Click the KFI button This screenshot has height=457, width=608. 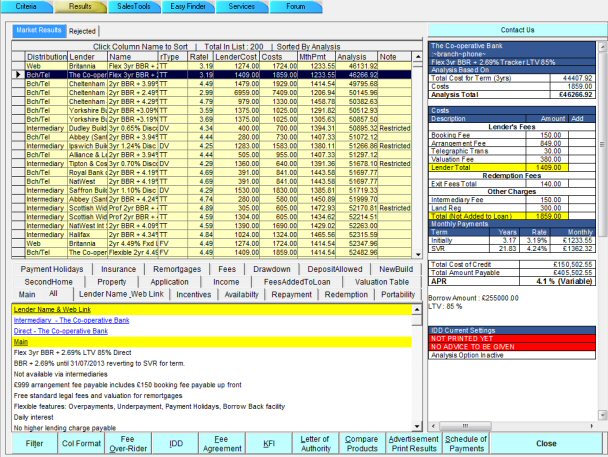pyautogui.click(x=269, y=443)
